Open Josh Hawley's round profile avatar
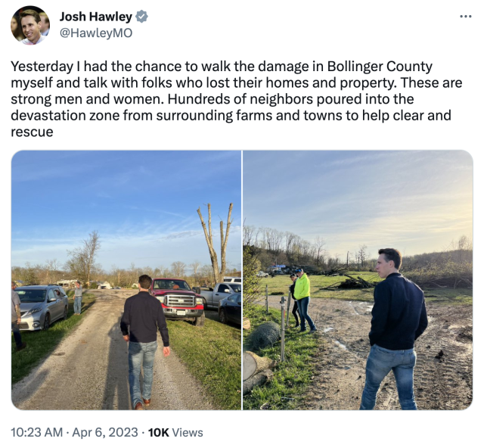Viewport: 484px width, 448px height. pos(30,25)
